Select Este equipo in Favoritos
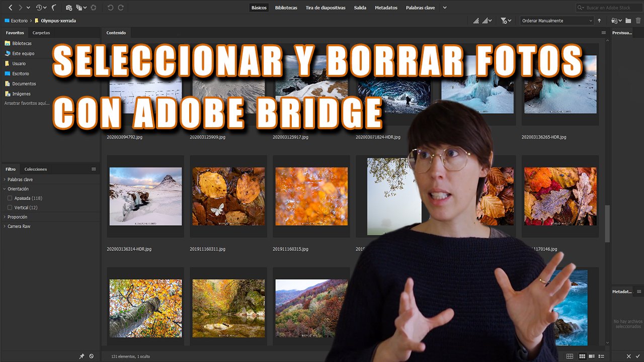This screenshot has height=362, width=644. pos(19,53)
